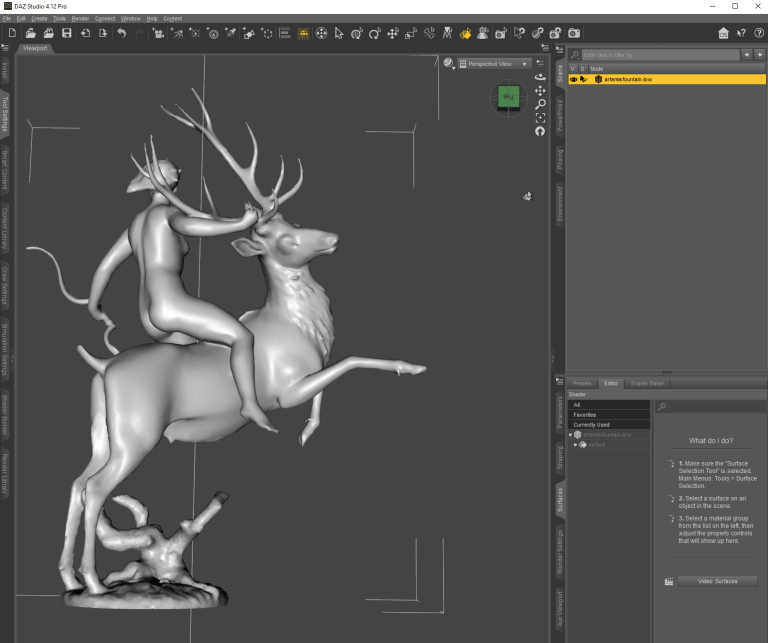768x643 pixels.
Task: Open Render Settings gear-camera icon
Action: pos(555,33)
